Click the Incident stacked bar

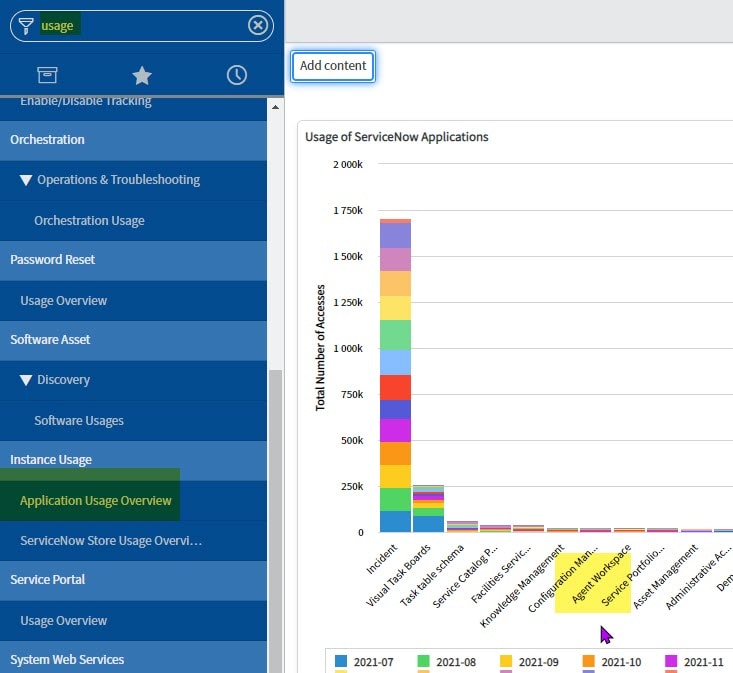tap(395, 375)
